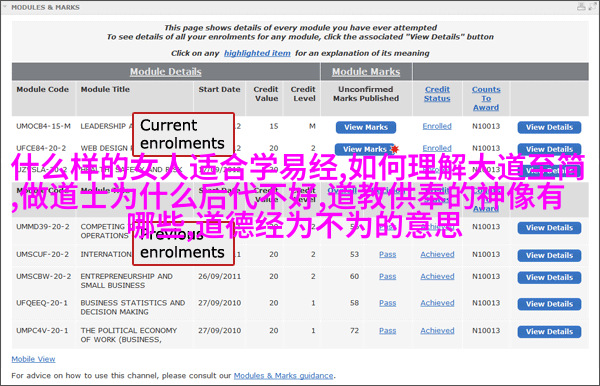Click start date 26/09/2011 for UMSCBW-20-2
The height and width of the screenshot is (386, 600).
219,276
